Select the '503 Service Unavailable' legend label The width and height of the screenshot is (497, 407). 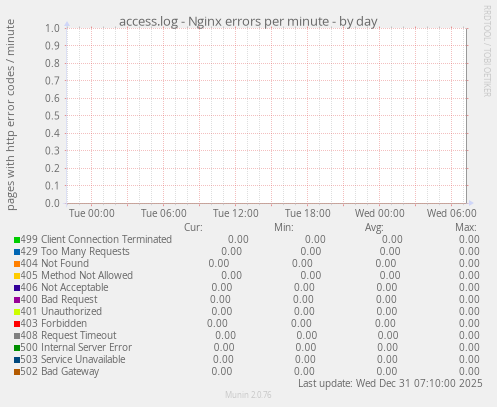tap(73, 359)
